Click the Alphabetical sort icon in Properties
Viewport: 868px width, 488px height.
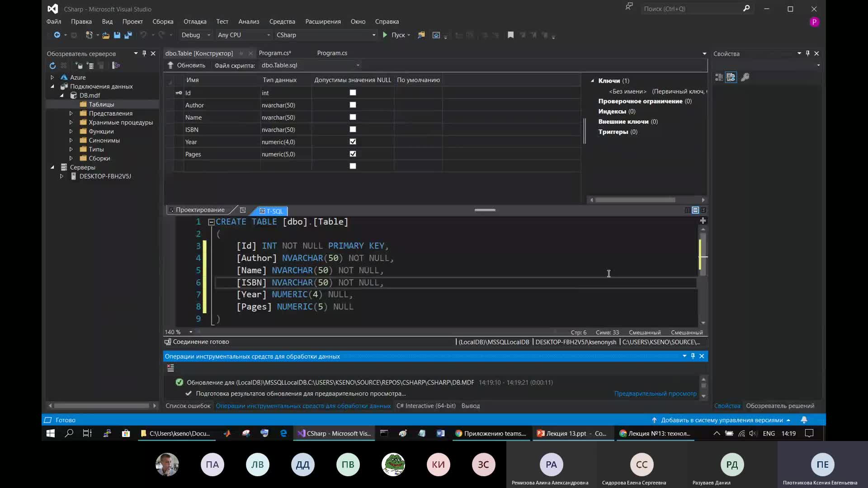pos(731,77)
